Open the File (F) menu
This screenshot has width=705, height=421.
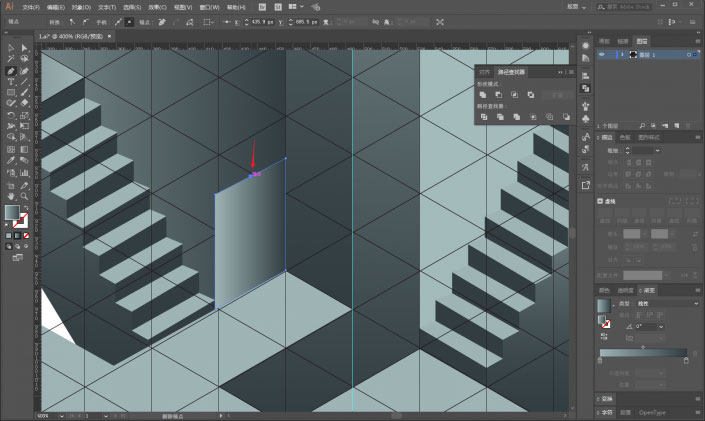coord(31,7)
